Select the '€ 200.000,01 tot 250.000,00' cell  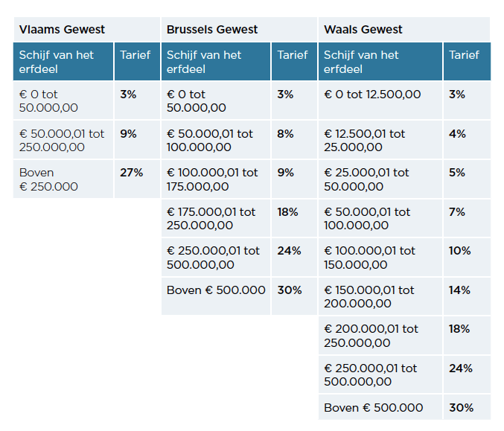371,336
